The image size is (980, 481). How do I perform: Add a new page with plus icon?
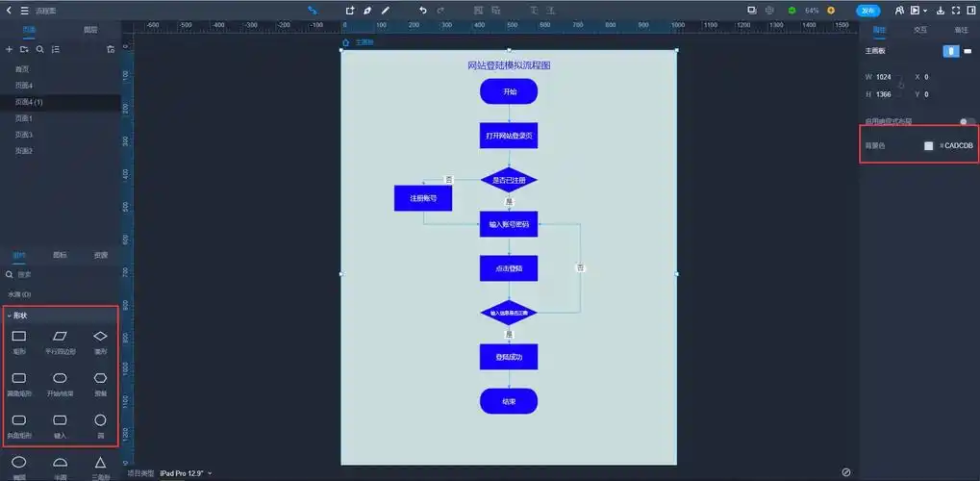tap(9, 49)
